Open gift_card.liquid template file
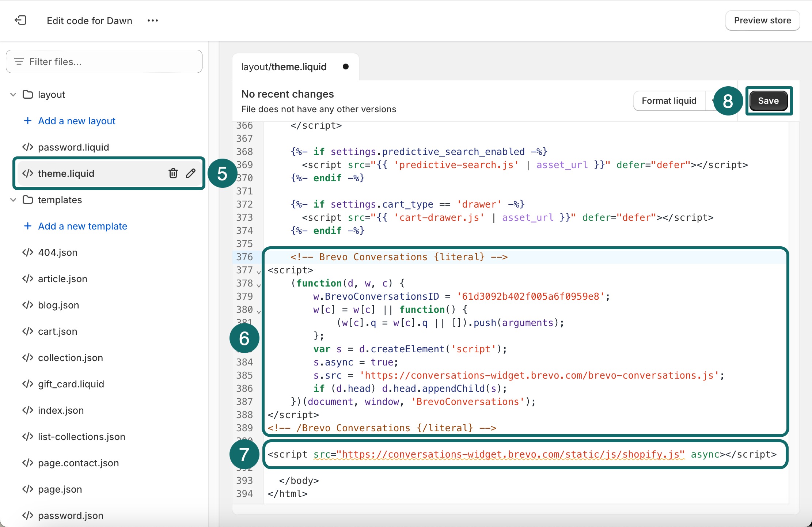Image resolution: width=812 pixels, height=527 pixels. pos(71,384)
